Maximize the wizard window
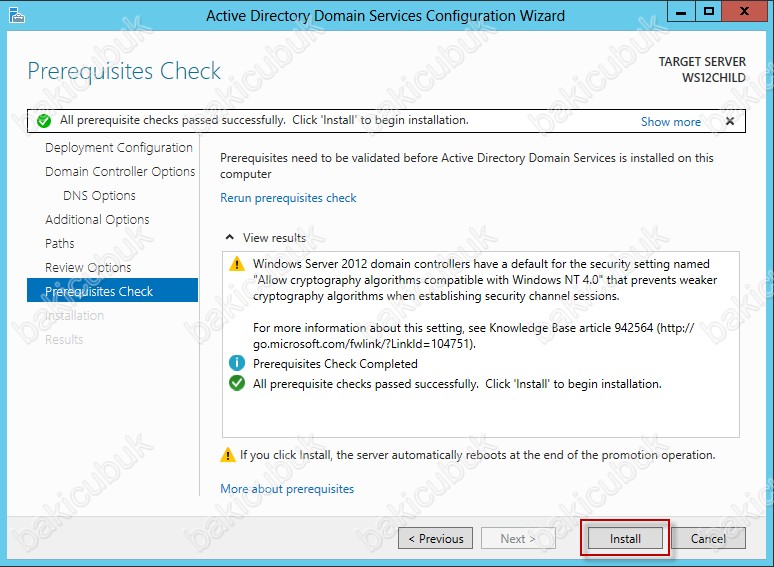This screenshot has height=567, width=774. point(709,11)
